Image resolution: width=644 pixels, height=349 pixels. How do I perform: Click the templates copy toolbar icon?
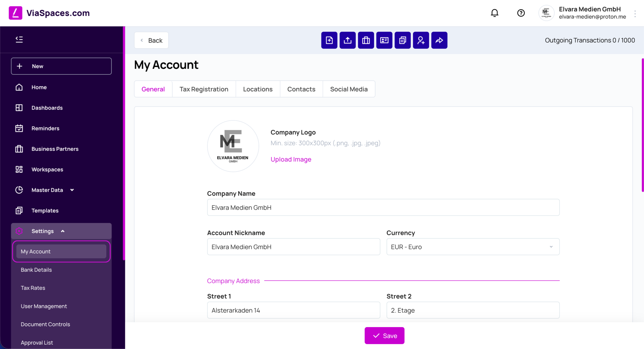click(403, 40)
